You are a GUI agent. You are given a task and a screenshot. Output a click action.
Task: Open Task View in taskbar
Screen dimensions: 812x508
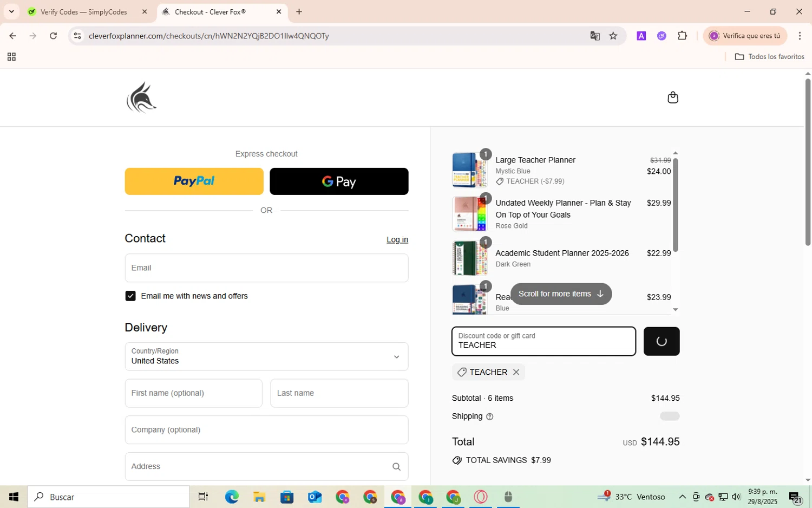[203, 497]
